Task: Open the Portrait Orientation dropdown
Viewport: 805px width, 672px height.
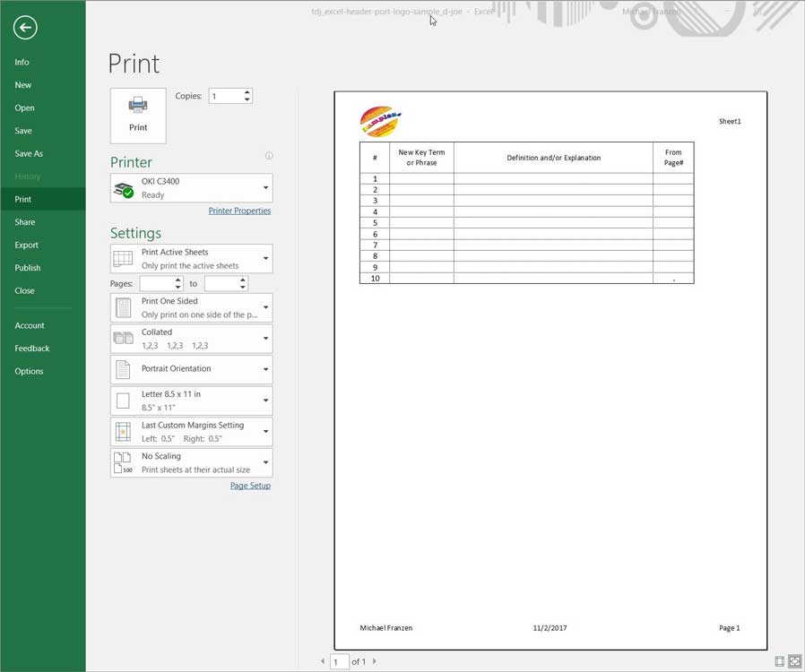Action: (x=191, y=369)
